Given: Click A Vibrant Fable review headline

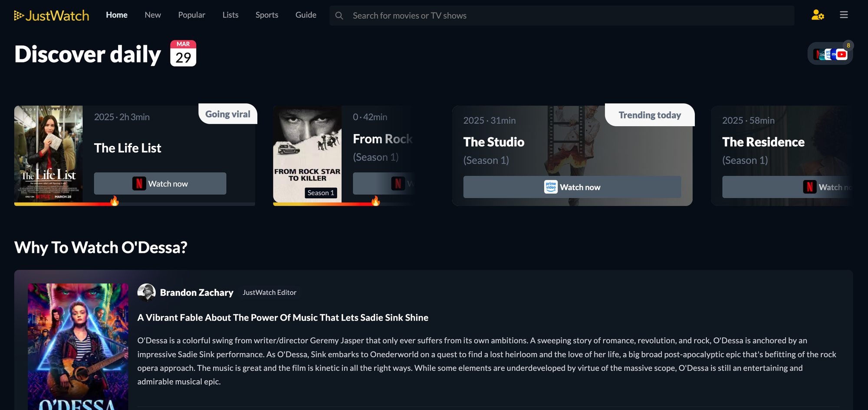Looking at the screenshot, I should tap(283, 318).
